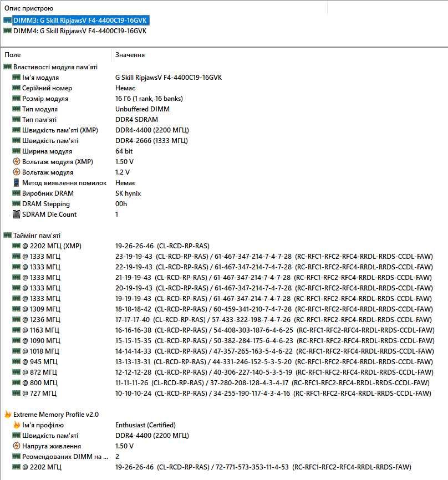Viewport: 448px width, 480px height.
Task: Select the 'Extreme Memory Profile v2.0' group header
Action: click(56, 415)
